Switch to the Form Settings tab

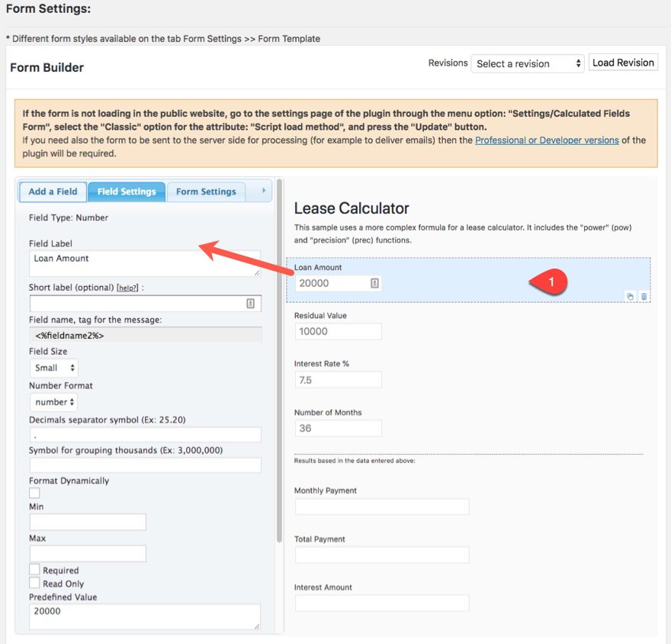coord(207,192)
